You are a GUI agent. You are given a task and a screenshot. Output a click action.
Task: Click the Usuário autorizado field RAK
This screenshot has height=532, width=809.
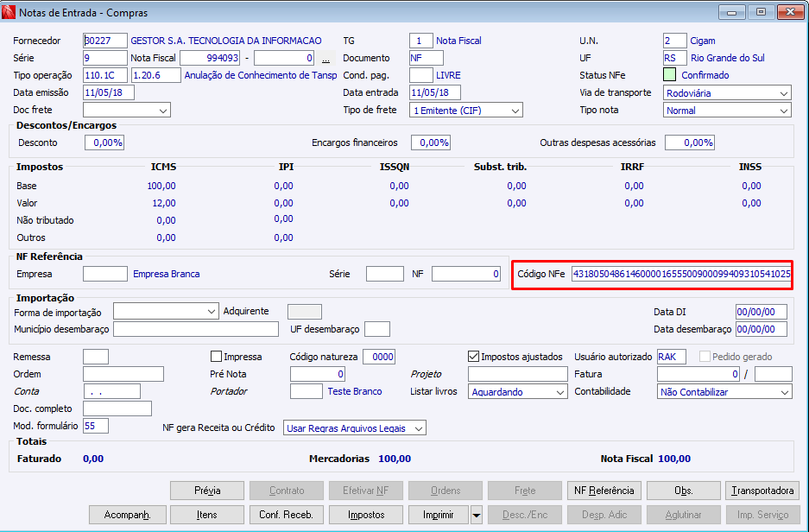point(672,357)
